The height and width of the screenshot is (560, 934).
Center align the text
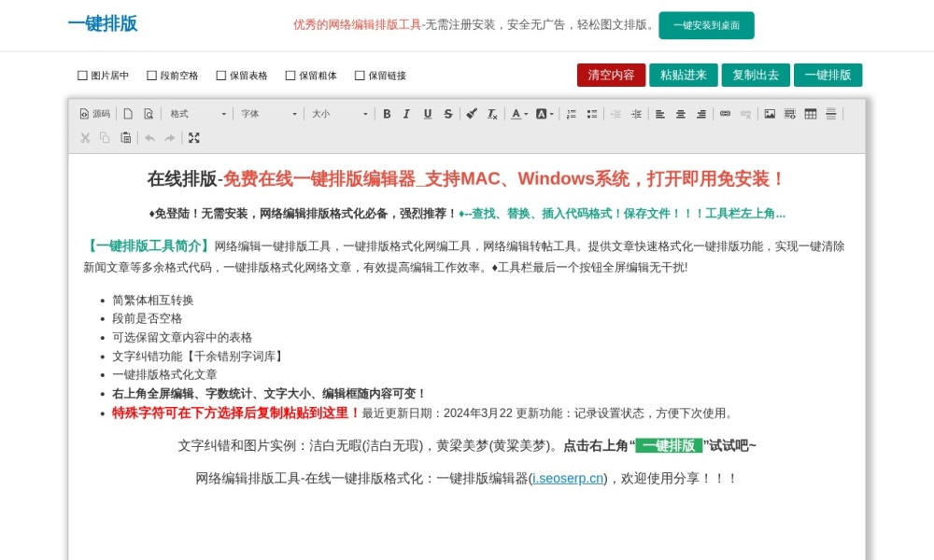[681, 114]
